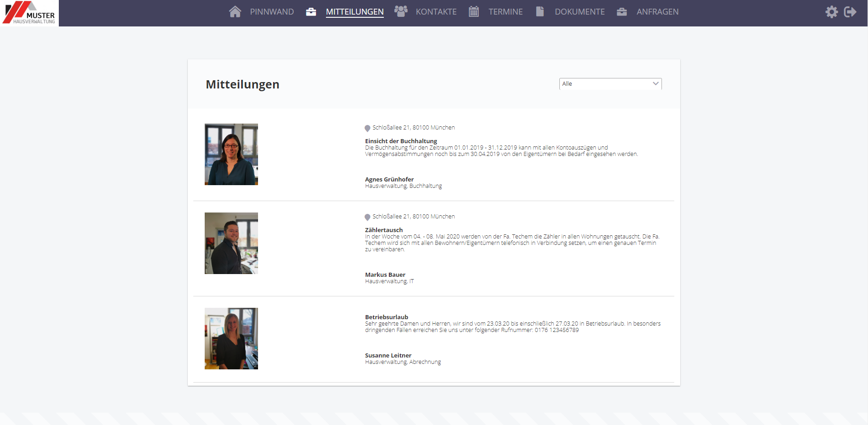Navigate to Anfragen
Image resolution: width=868 pixels, height=425 pixels.
[657, 12]
